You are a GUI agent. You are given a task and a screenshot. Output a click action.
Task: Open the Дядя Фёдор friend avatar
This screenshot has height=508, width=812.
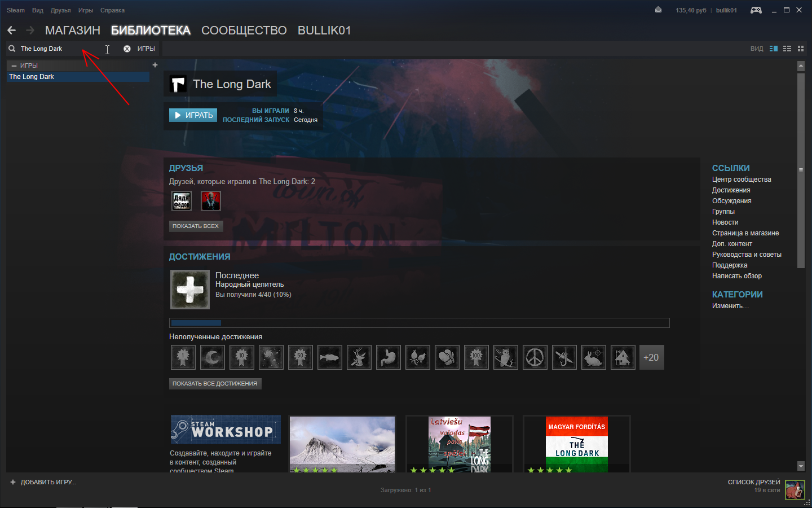point(182,201)
